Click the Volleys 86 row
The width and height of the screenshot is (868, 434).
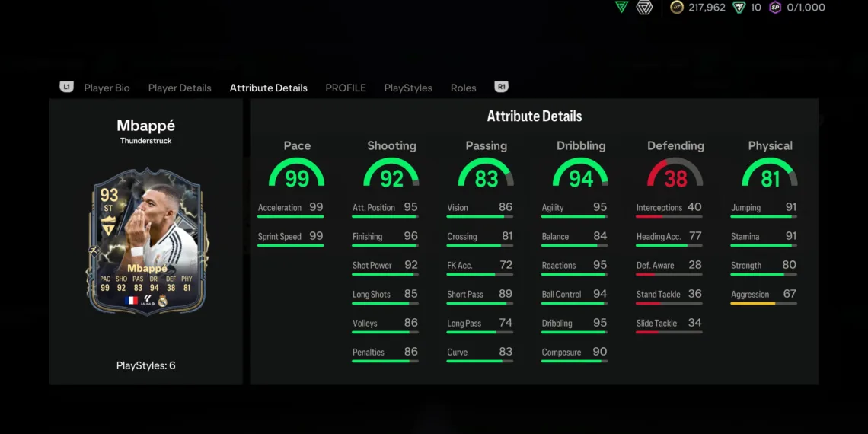385,325
